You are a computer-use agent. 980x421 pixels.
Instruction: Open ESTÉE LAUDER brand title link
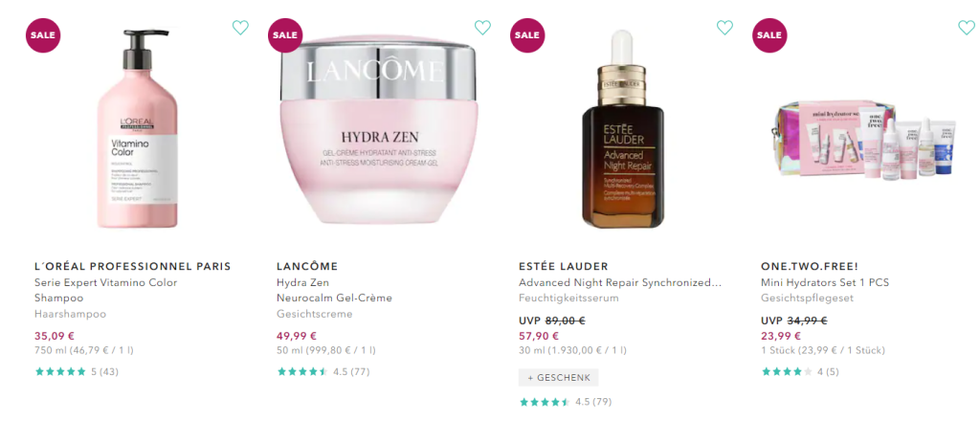[x=563, y=267]
